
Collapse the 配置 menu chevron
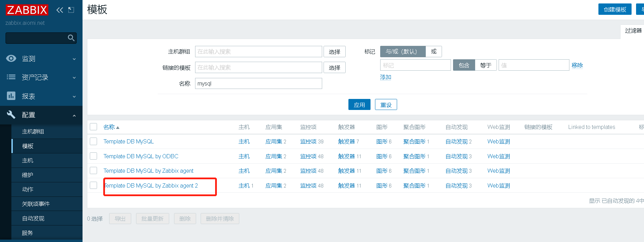pyautogui.click(x=74, y=115)
